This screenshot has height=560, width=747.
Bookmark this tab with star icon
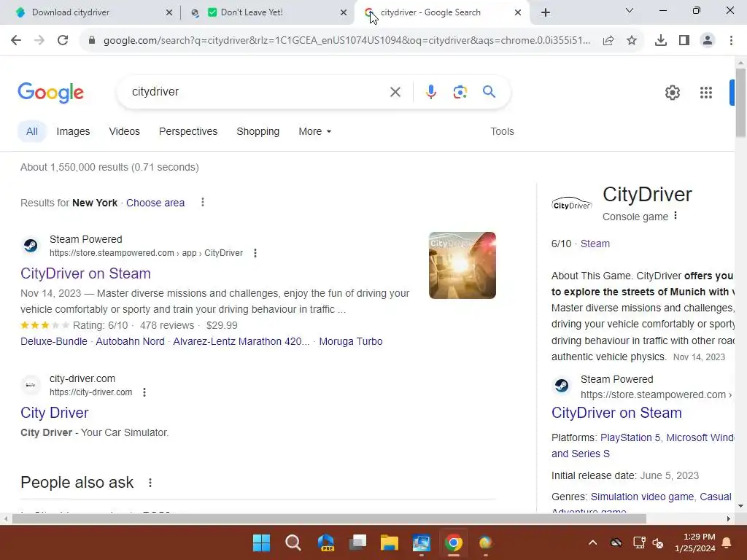632,41
